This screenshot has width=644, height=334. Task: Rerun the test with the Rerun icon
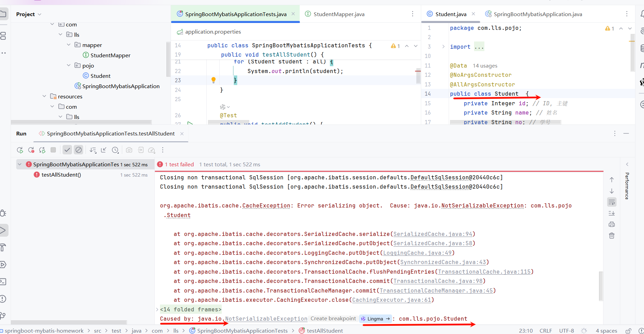[20, 150]
